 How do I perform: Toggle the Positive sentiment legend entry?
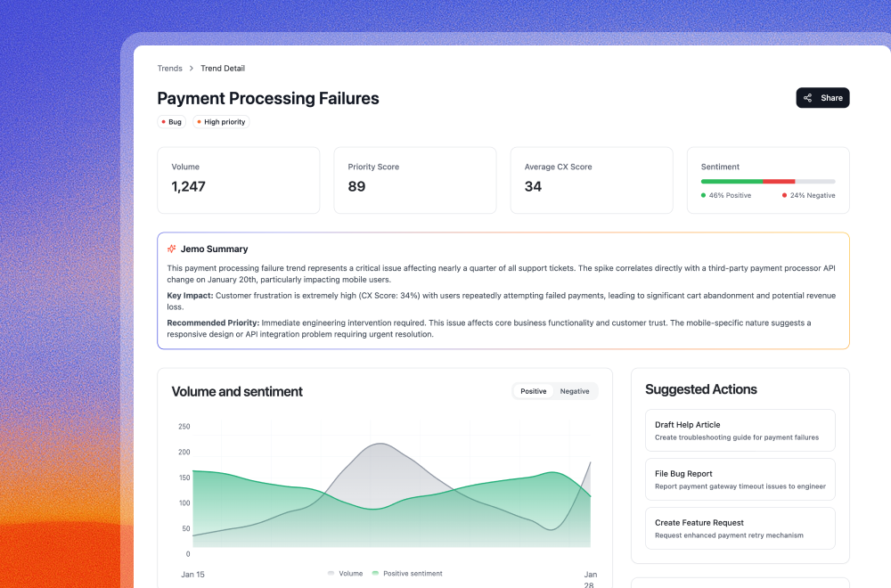407,573
